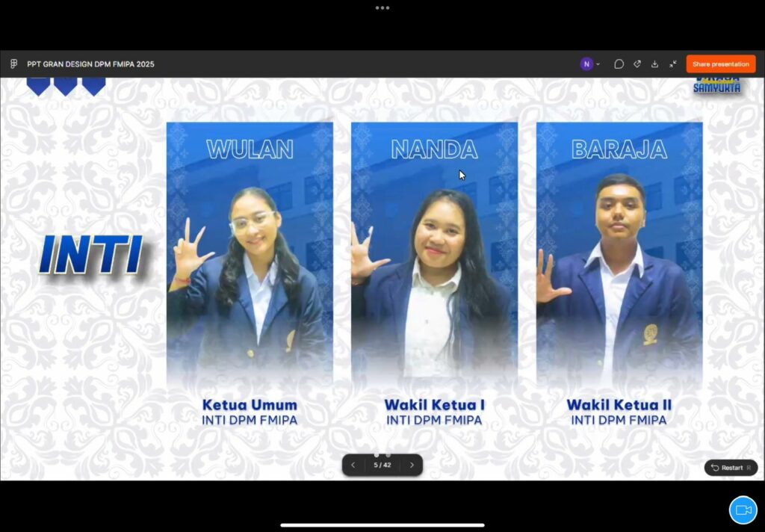
Task: Download the presentation file
Action: (x=654, y=64)
